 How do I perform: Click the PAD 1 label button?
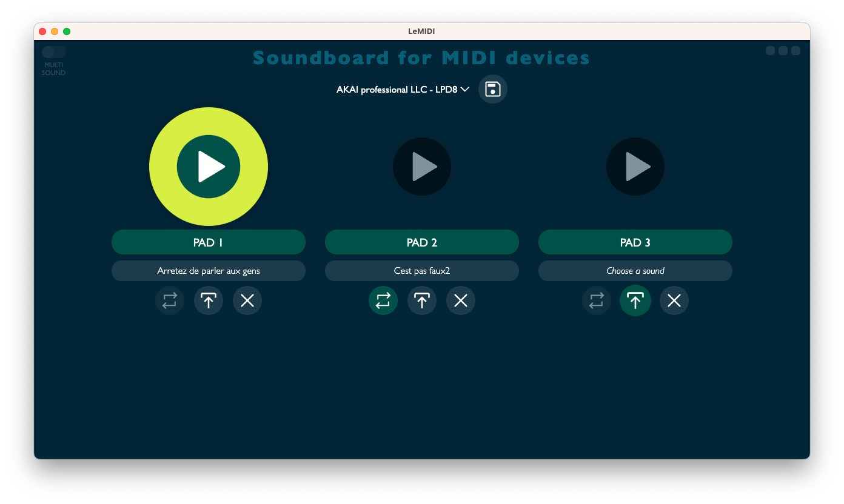(209, 242)
